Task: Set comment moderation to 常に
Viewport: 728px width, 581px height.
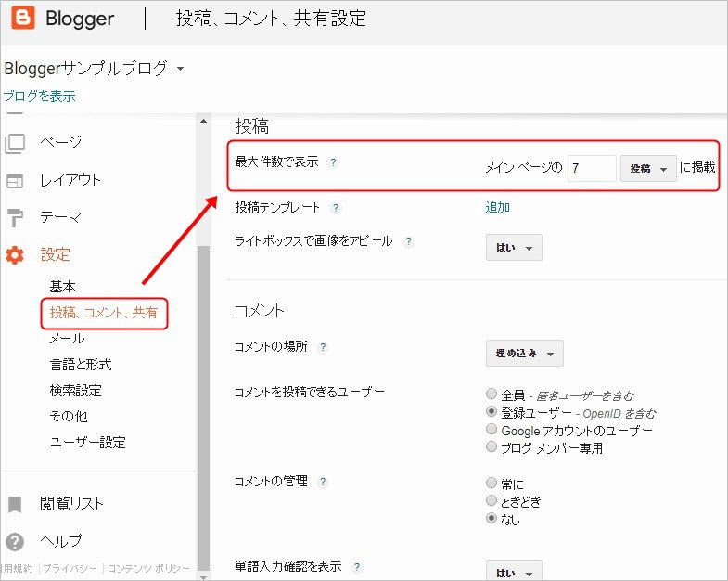Action: coord(492,483)
